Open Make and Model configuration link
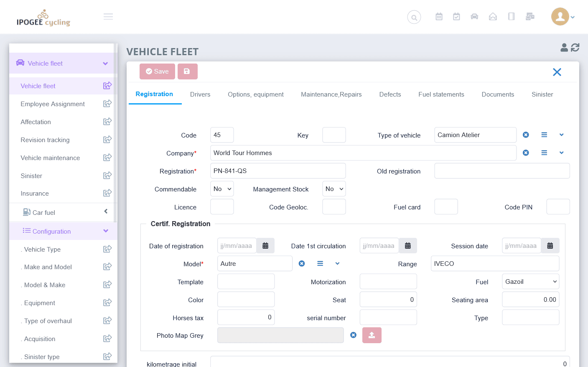 tap(48, 267)
